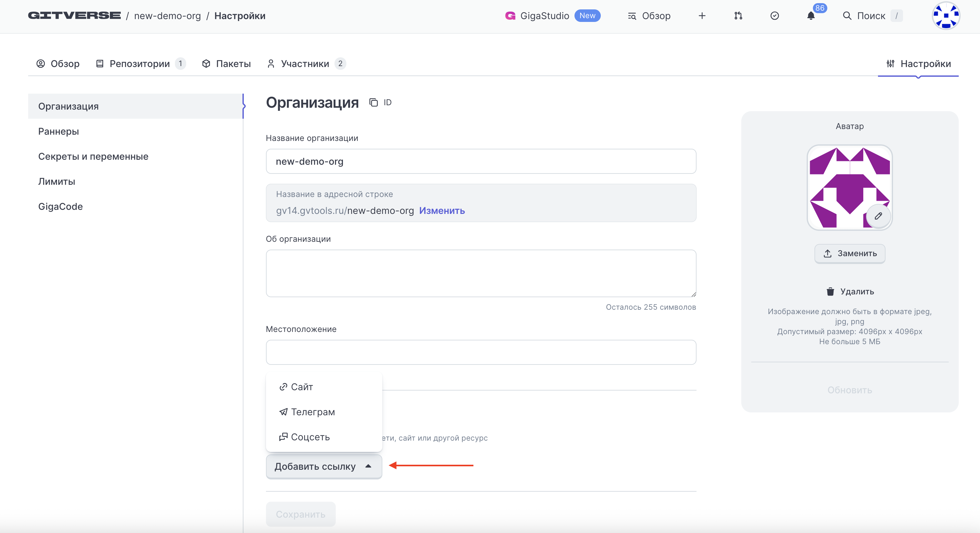Open the Участники tab

305,64
